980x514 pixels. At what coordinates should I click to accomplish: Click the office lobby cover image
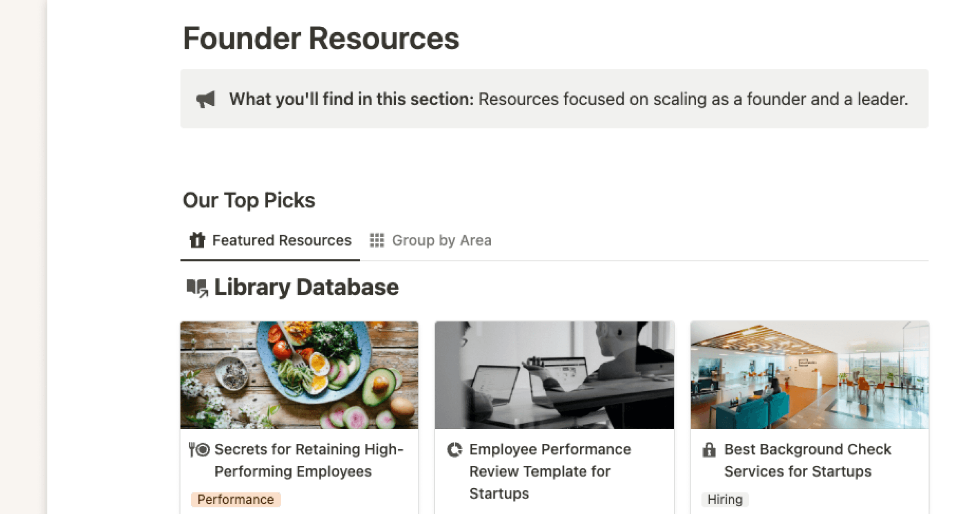(809, 375)
